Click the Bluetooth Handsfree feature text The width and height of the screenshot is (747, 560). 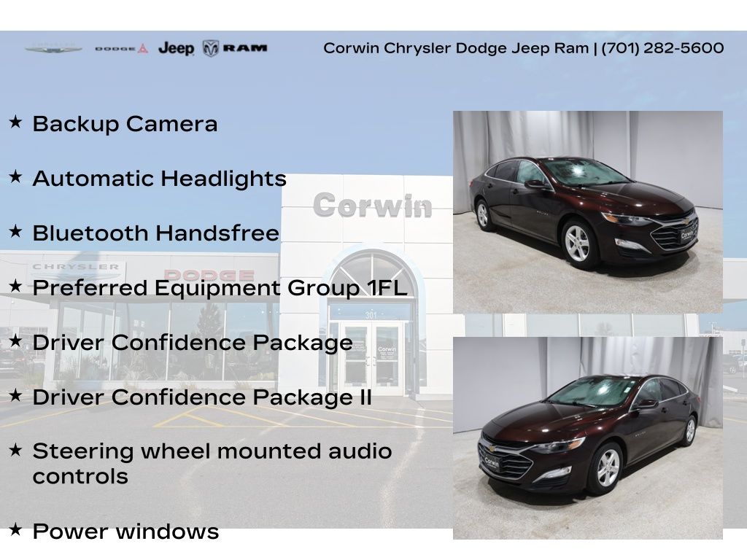click(155, 233)
